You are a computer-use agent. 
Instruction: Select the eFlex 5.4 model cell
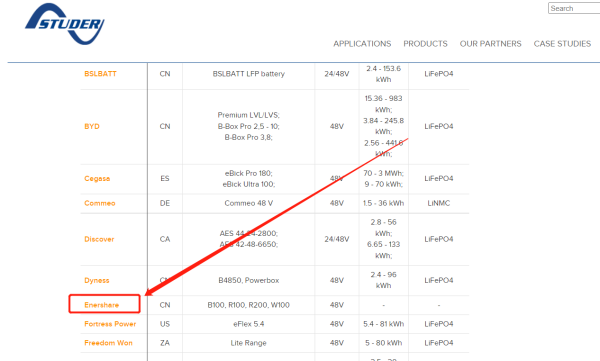[x=248, y=324]
